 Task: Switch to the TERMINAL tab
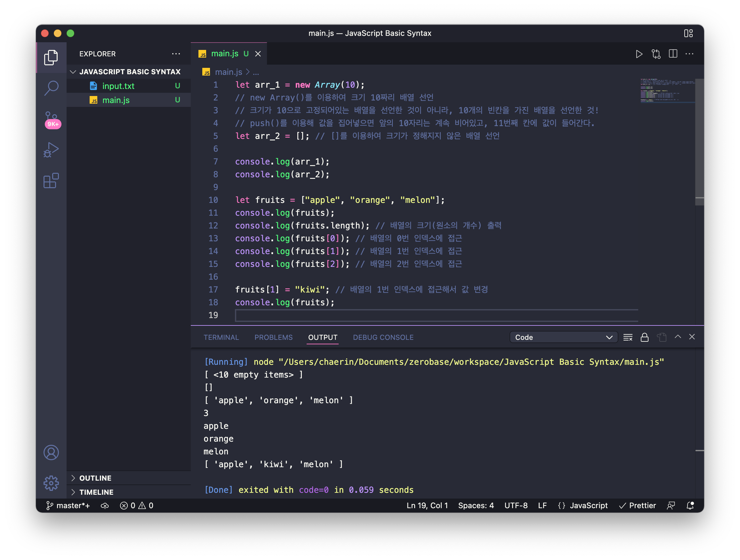221,338
